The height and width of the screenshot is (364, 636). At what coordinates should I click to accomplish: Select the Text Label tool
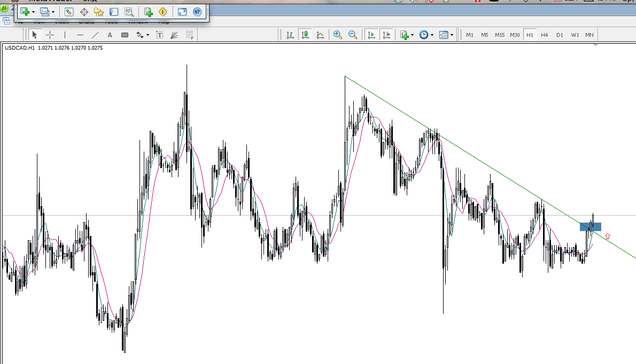coord(160,35)
